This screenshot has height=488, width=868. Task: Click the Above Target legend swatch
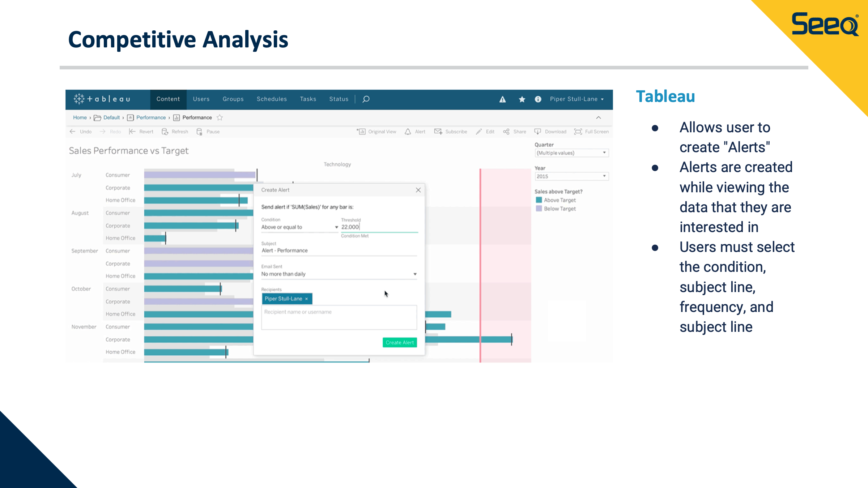539,200
